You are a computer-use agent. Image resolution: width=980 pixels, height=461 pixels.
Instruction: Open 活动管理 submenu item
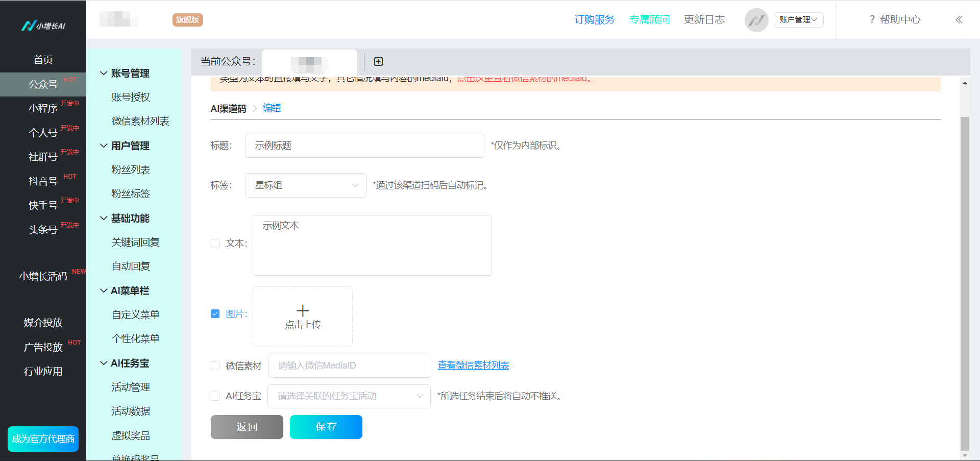[x=131, y=387]
